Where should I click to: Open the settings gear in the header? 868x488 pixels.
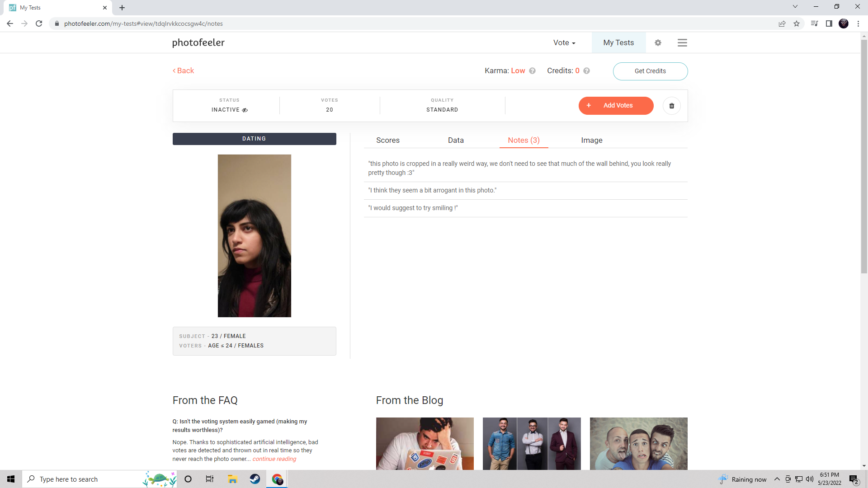coord(658,42)
